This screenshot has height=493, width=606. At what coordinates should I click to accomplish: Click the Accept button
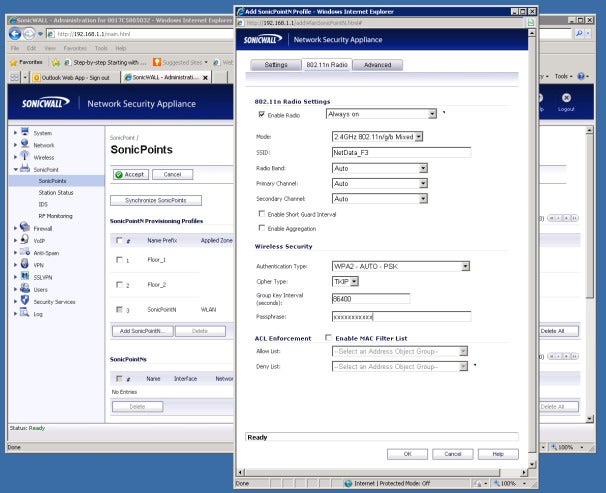pyautogui.click(x=131, y=175)
